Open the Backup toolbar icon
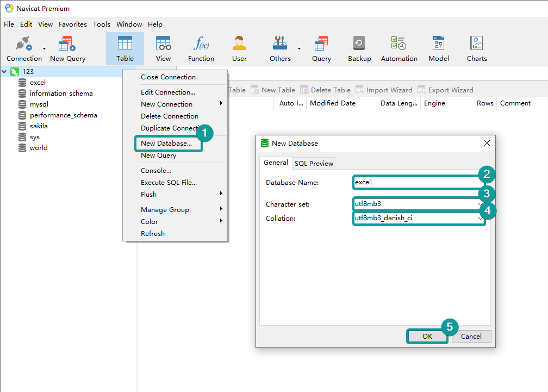The width and height of the screenshot is (548, 392). 359,48
